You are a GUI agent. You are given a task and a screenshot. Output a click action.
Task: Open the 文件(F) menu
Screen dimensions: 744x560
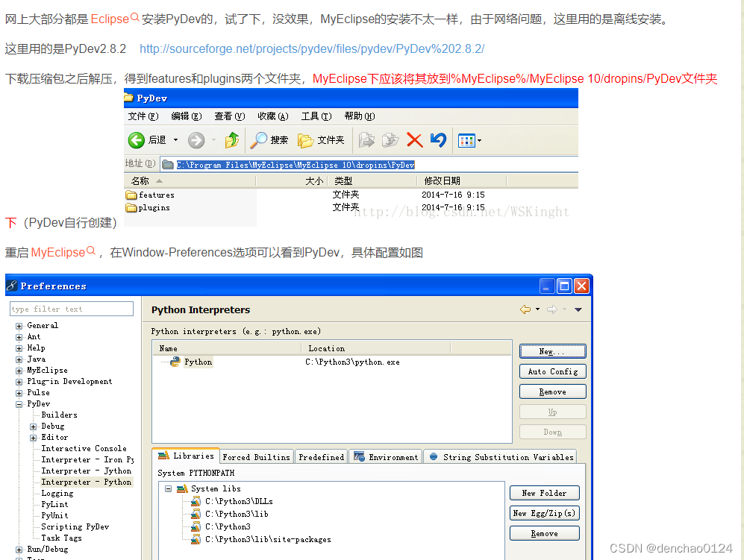(143, 116)
